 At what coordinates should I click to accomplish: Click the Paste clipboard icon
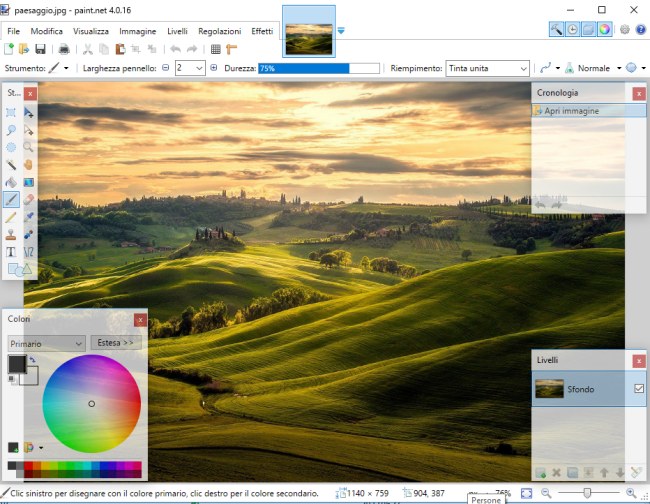120,49
